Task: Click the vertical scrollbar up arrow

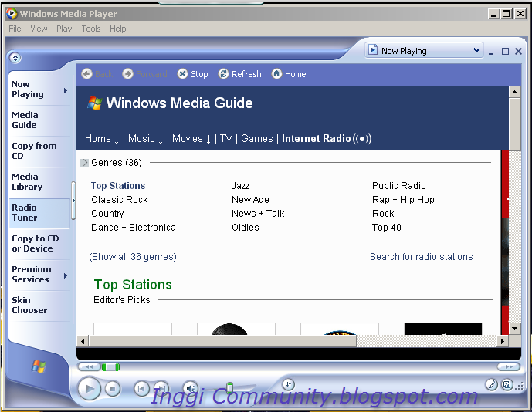Action: [x=514, y=92]
